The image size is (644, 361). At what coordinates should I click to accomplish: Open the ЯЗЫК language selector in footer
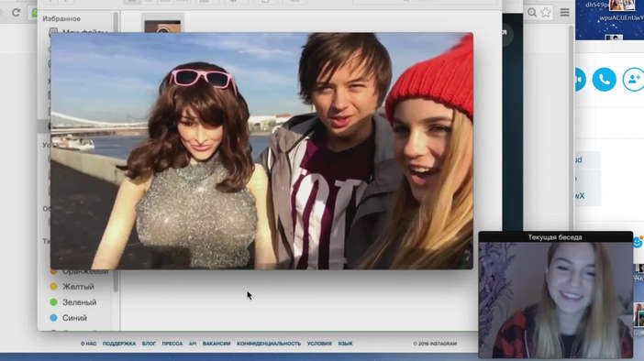point(345,344)
